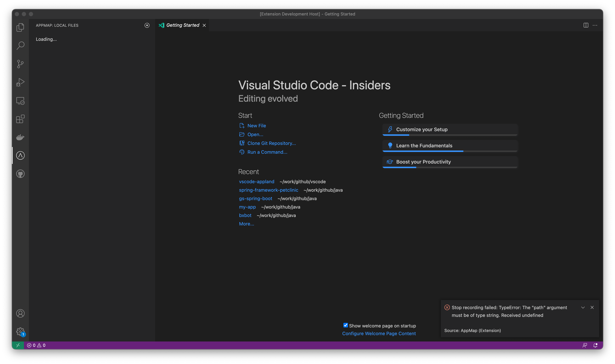The image size is (615, 364).
Task: Open the spring-framework-petclinic recent project
Action: (269, 190)
